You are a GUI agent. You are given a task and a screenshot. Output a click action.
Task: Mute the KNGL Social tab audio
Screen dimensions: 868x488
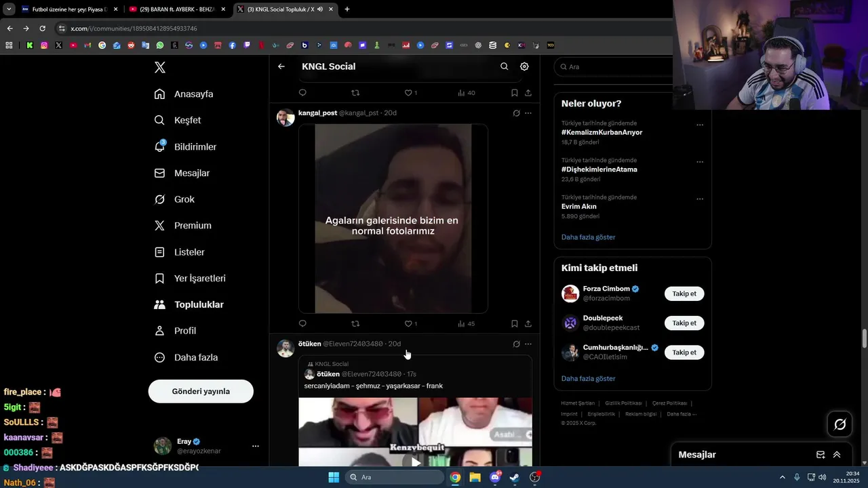pyautogui.click(x=320, y=9)
